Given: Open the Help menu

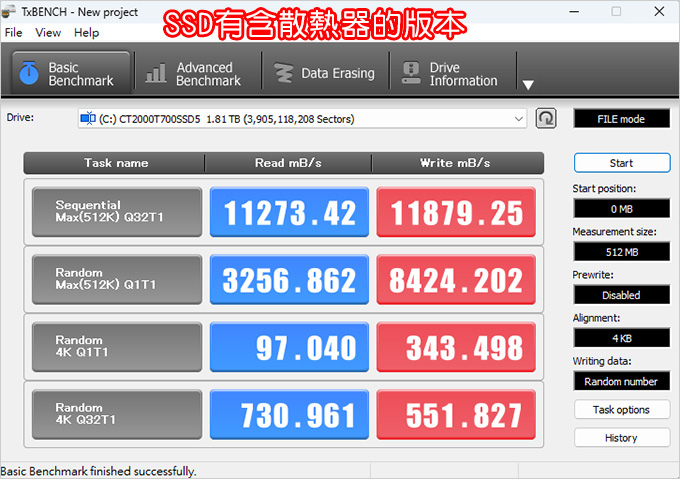Looking at the screenshot, I should coord(86,33).
